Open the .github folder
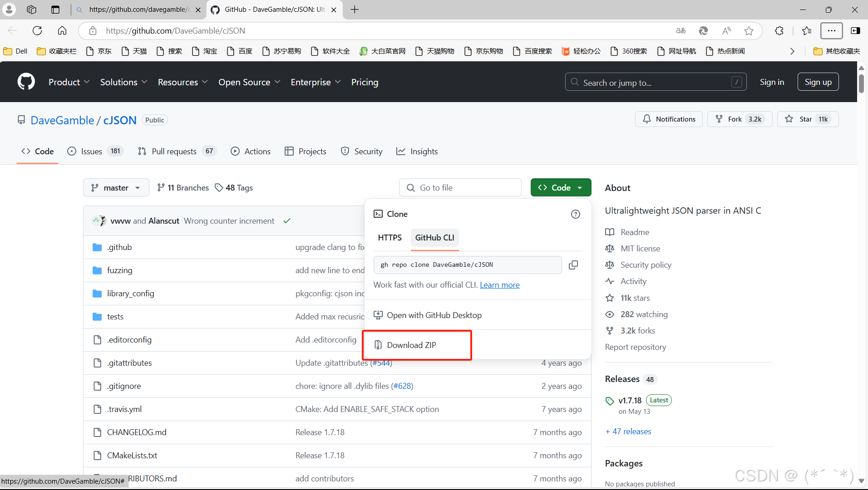This screenshot has height=490, width=868. pyautogui.click(x=119, y=247)
